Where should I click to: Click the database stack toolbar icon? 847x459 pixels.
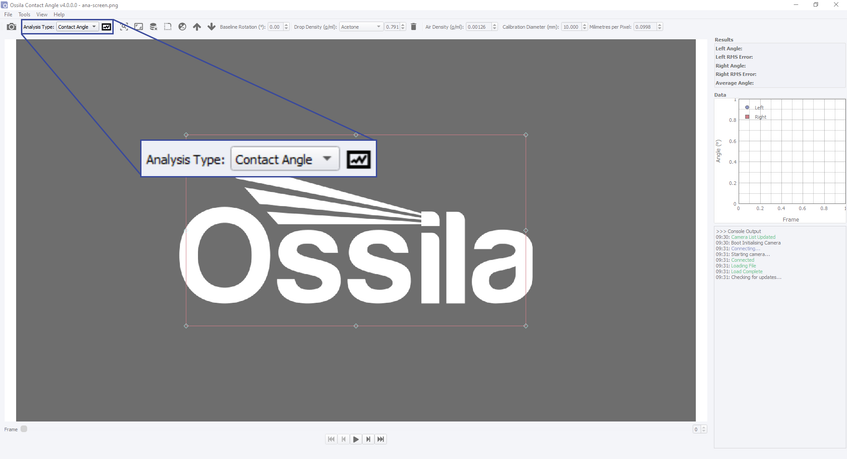point(153,26)
